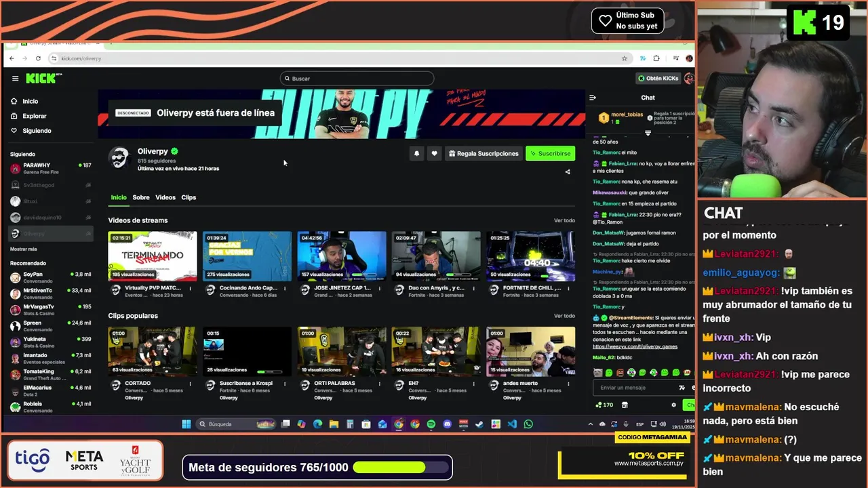Open the recommended MrVargasTv channel
Viewport: 868px width, 488px height.
coord(50,310)
